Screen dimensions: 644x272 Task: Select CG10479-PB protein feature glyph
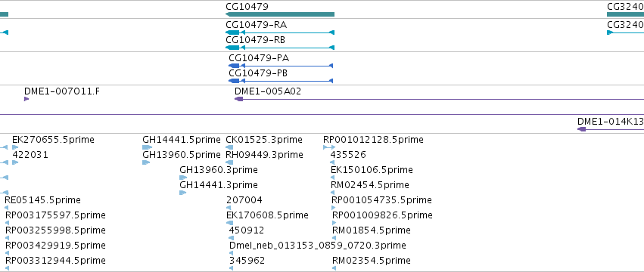coord(281,81)
